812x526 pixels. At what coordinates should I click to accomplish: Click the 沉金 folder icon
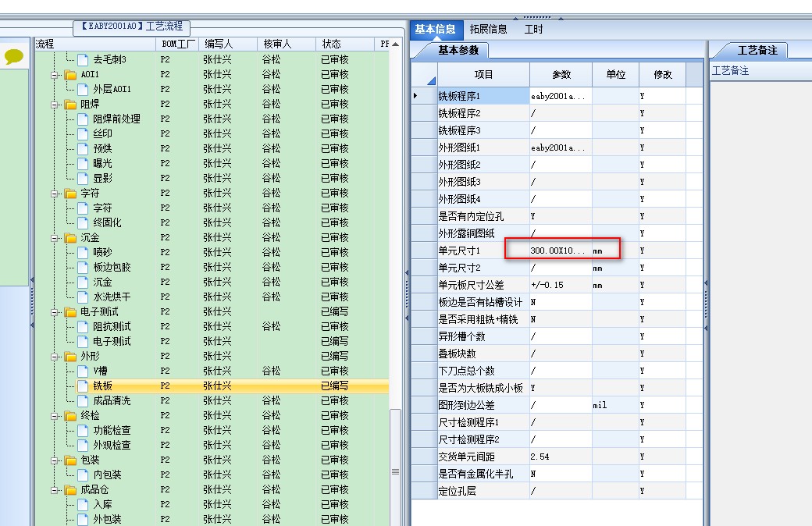pyautogui.click(x=70, y=238)
